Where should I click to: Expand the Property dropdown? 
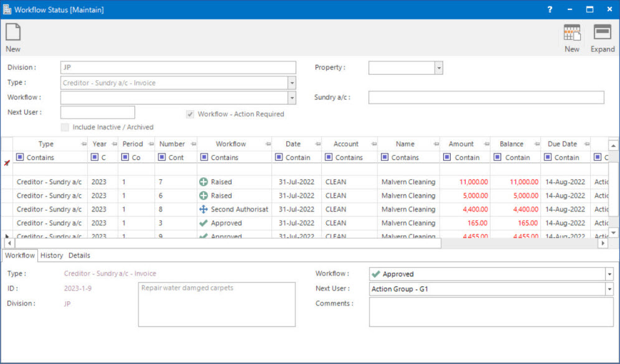(x=438, y=68)
